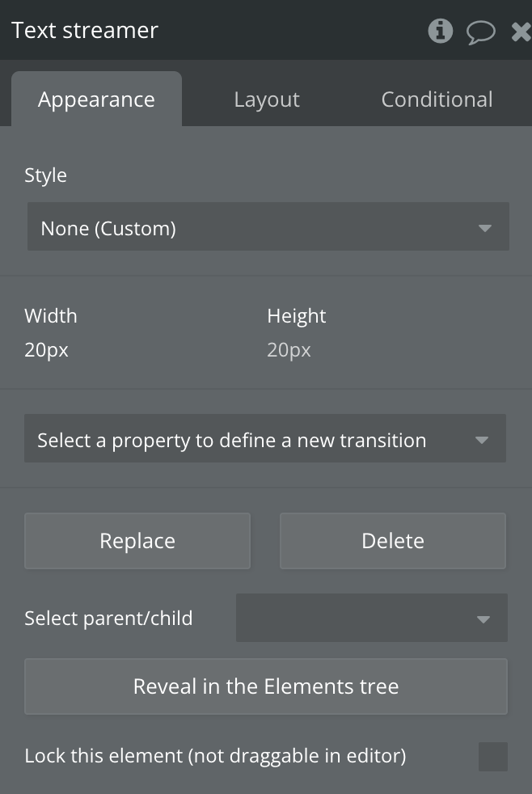Open the Layout tab
The width and height of the screenshot is (532, 794).
267,99
